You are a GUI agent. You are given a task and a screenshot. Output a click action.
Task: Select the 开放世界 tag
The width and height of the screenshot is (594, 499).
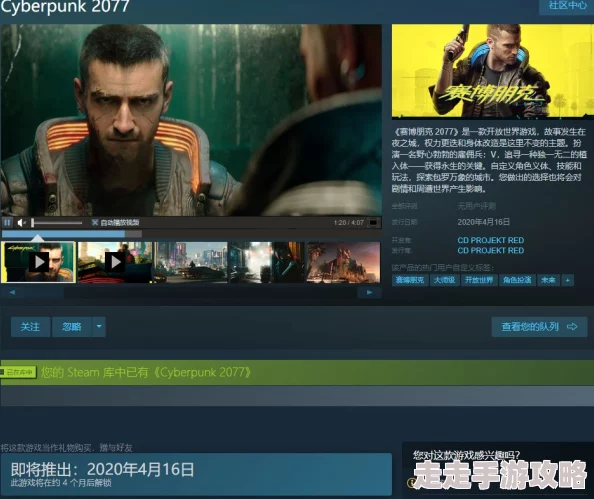click(479, 280)
